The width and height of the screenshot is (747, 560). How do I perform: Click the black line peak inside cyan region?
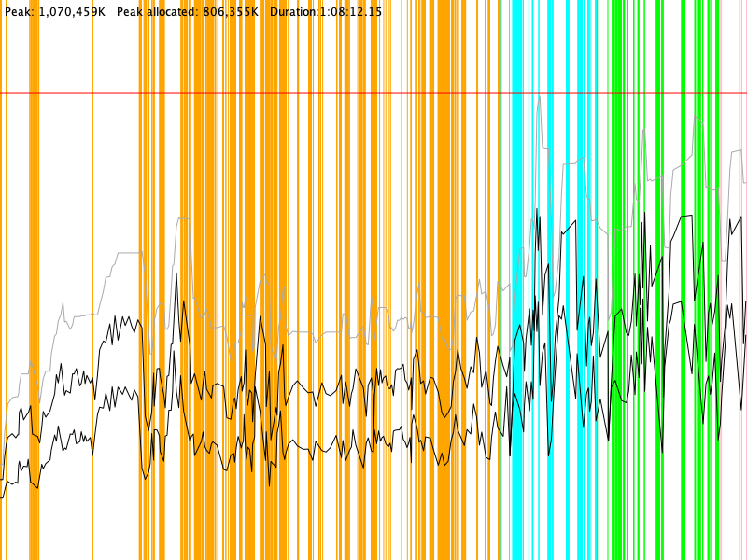click(538, 211)
